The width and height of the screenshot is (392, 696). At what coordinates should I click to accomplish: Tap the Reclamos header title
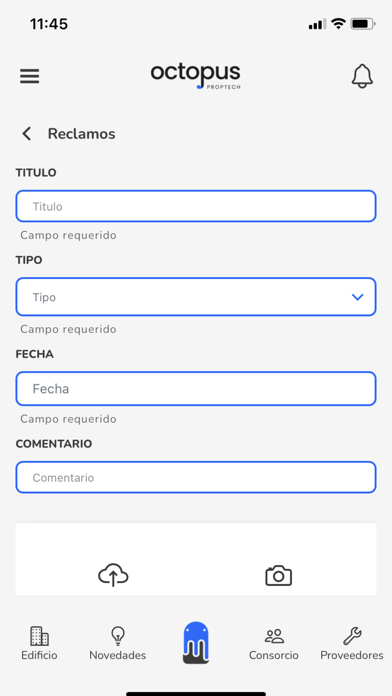82,134
